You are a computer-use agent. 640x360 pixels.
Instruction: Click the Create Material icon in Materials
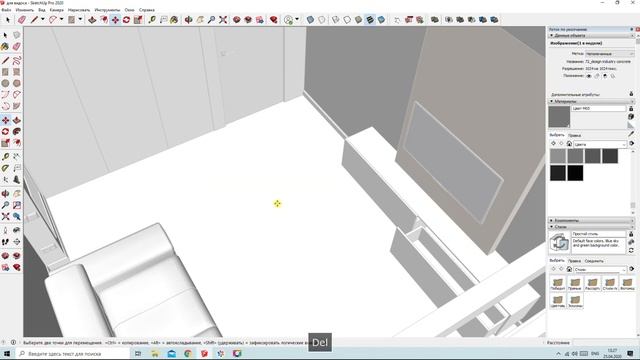(631, 117)
